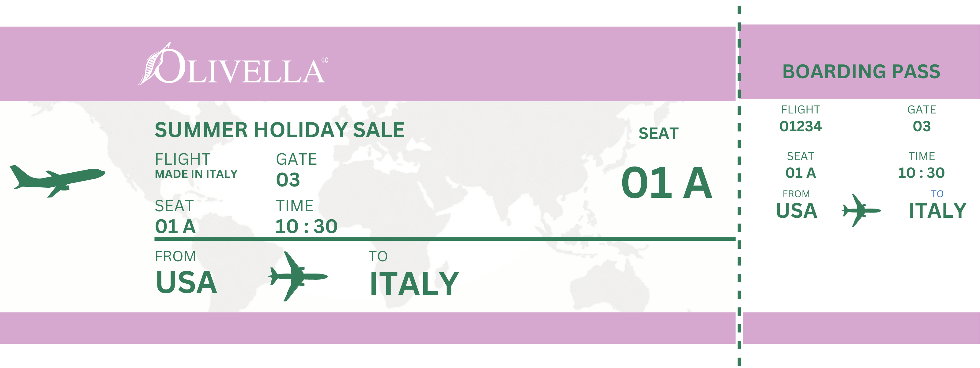Image resolution: width=980 pixels, height=368 pixels.
Task: Click the USA text on the stub
Action: (x=796, y=211)
